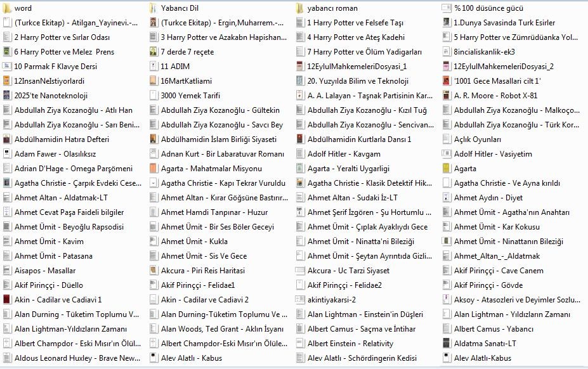Click the '16MartKatliami' file icon
This screenshot has height=369, width=588.
click(x=154, y=81)
